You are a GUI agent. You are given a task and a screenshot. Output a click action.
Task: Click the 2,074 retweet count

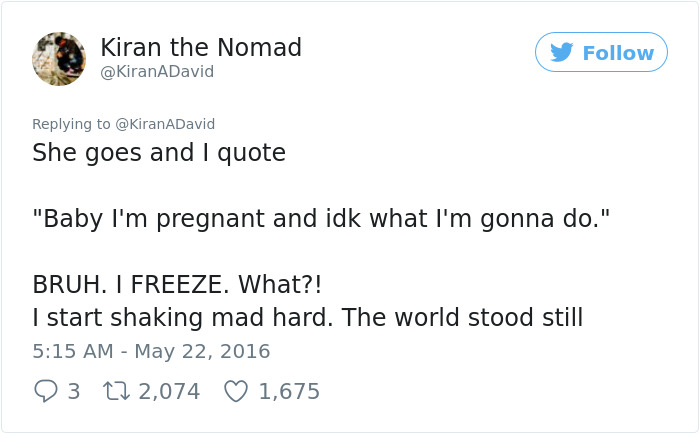coord(169,391)
